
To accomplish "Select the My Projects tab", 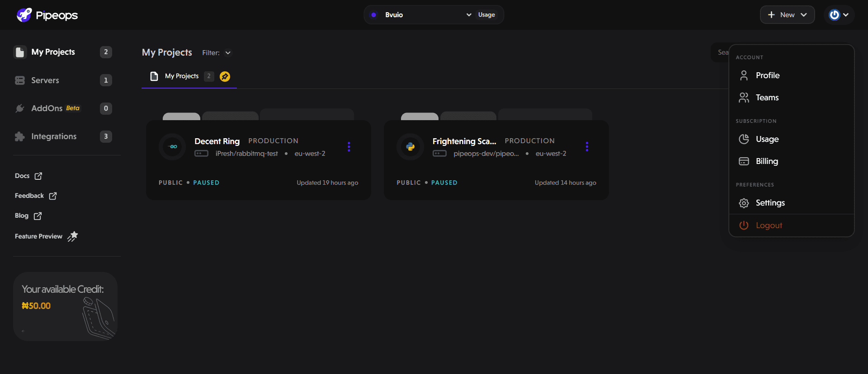I will point(189,76).
